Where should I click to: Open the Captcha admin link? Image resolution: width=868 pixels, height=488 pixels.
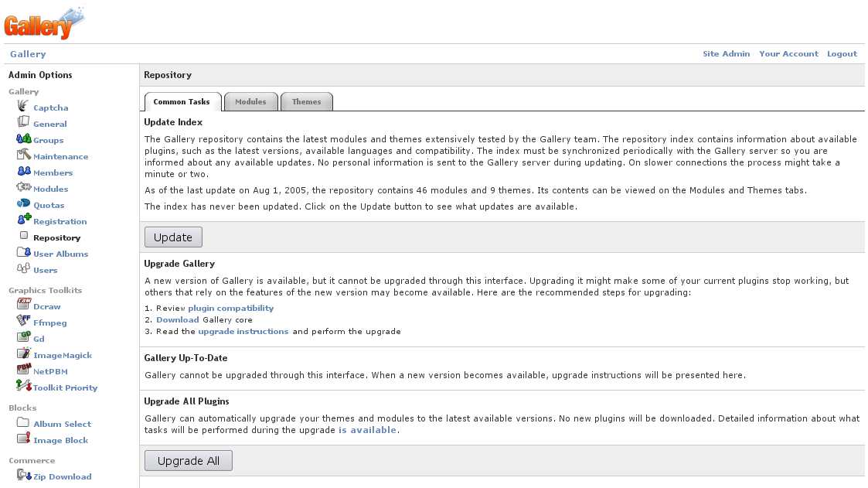[51, 108]
